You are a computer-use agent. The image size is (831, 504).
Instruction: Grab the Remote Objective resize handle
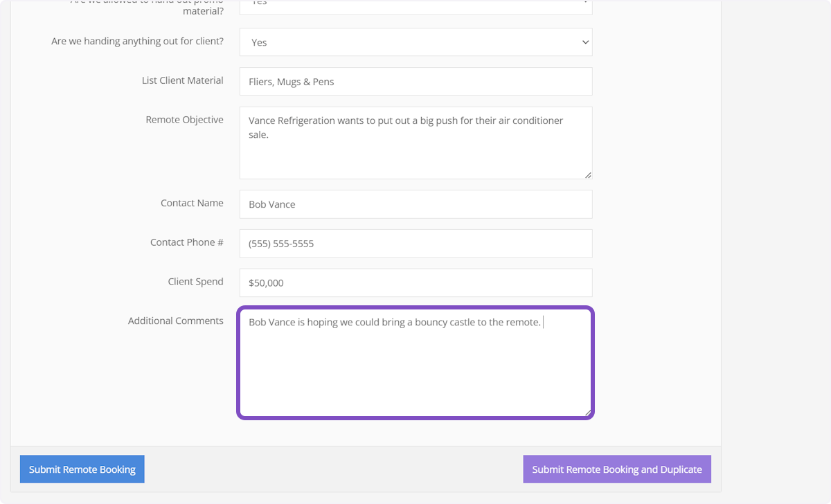pyautogui.click(x=588, y=175)
